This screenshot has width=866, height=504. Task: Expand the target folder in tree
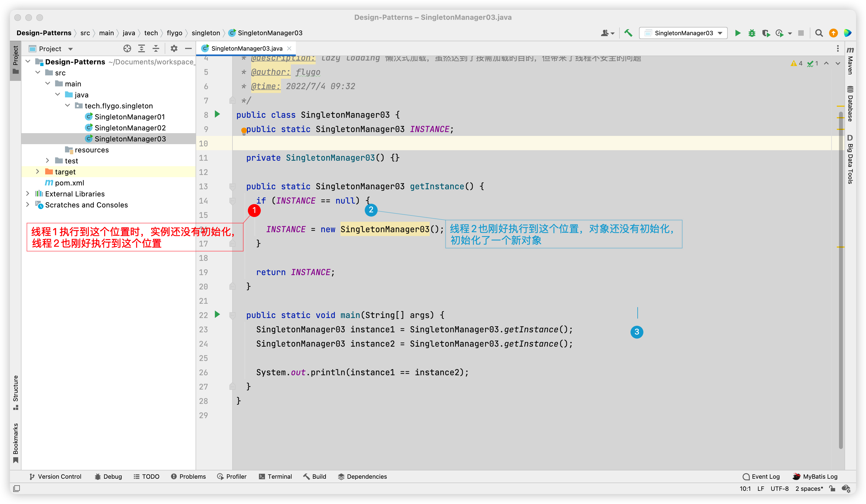click(38, 172)
